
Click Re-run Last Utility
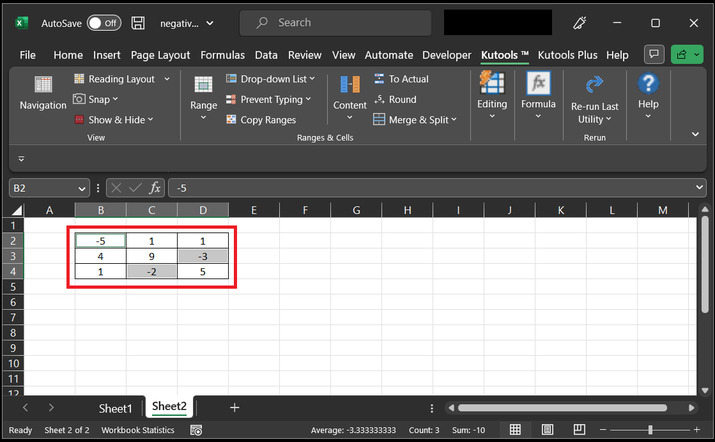pyautogui.click(x=595, y=100)
